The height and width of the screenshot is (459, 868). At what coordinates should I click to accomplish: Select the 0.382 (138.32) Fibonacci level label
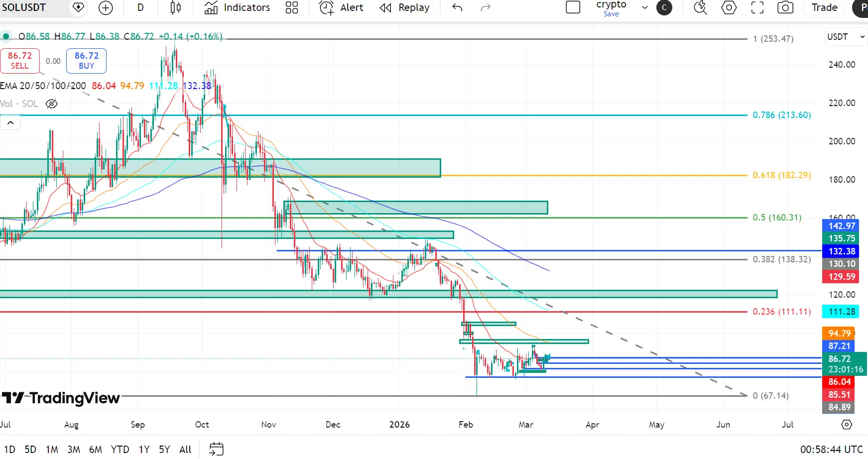782,259
